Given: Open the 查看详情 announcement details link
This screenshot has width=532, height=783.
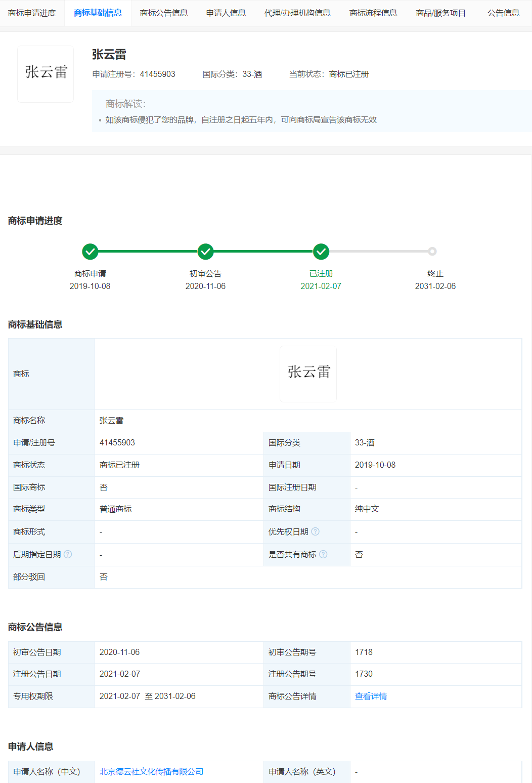Looking at the screenshot, I should click(371, 696).
